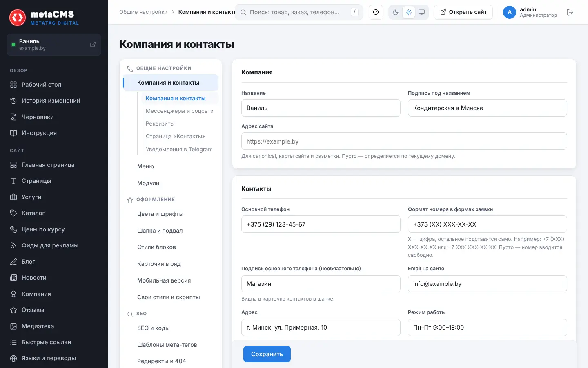The width and height of the screenshot is (588, 368).
Task: Select Мессенджеры и соцсети submenu item
Action: pos(180,111)
